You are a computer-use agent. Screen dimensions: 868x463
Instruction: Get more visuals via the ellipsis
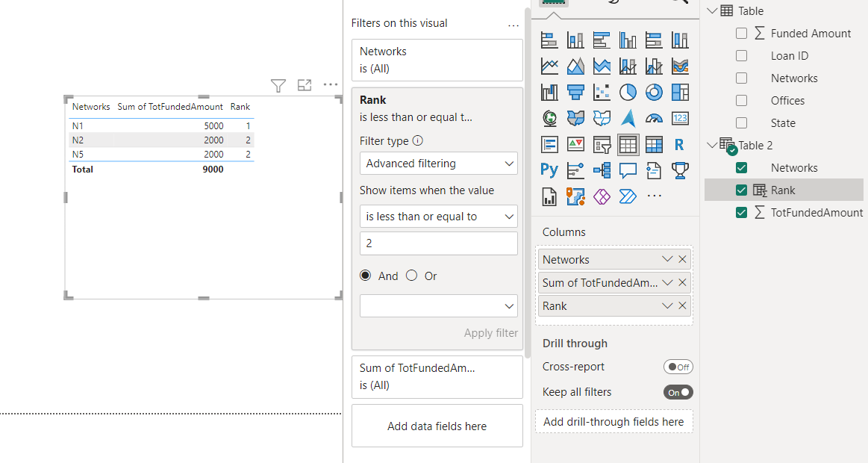(x=654, y=196)
